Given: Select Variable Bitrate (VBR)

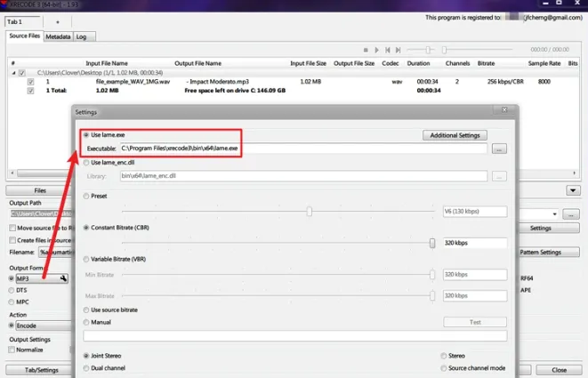Looking at the screenshot, I should 86,259.
